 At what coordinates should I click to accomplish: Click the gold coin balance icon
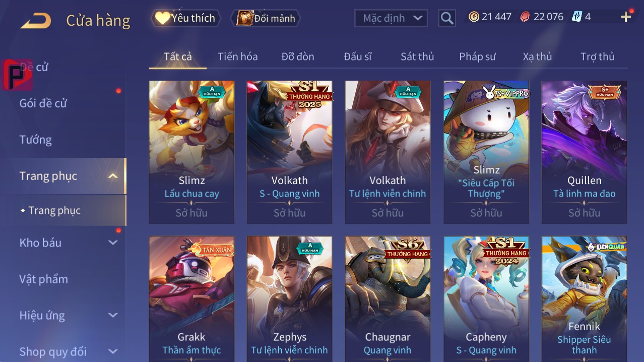coord(474,17)
